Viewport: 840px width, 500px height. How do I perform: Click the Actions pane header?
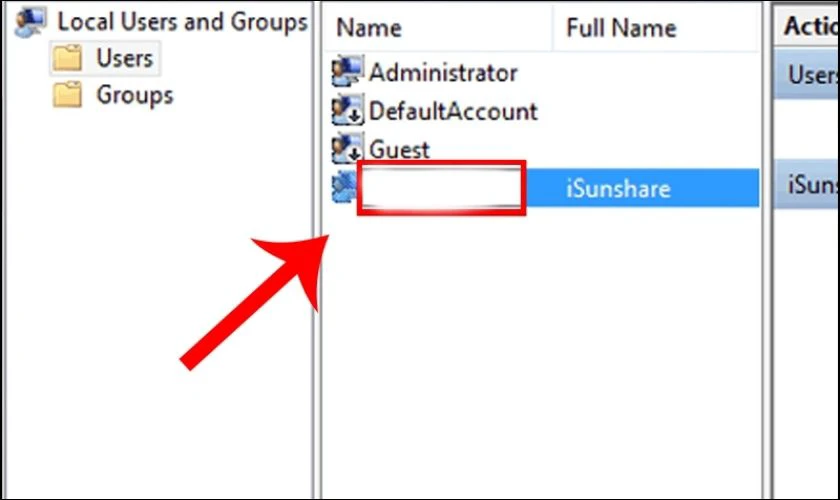click(806, 25)
